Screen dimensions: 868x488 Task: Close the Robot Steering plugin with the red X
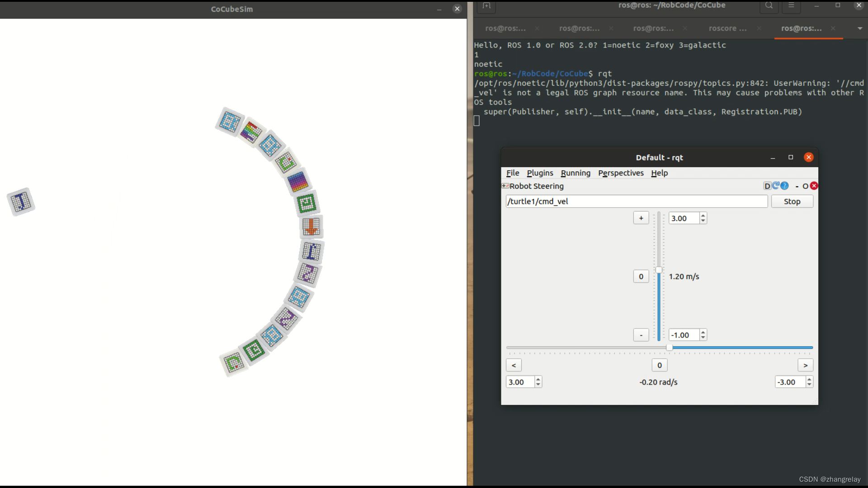(814, 186)
